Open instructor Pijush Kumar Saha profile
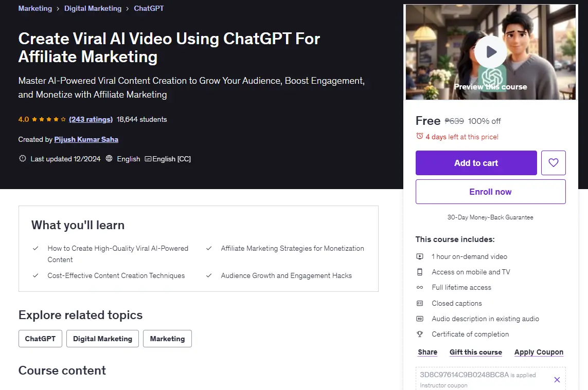 (86, 139)
